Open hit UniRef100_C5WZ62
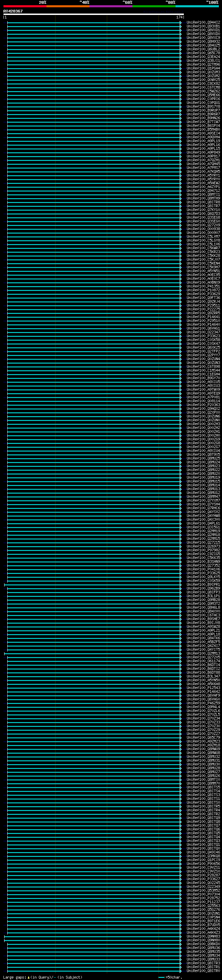Image resolution: width=222 pixels, height=980 pixels. (x=203, y=91)
